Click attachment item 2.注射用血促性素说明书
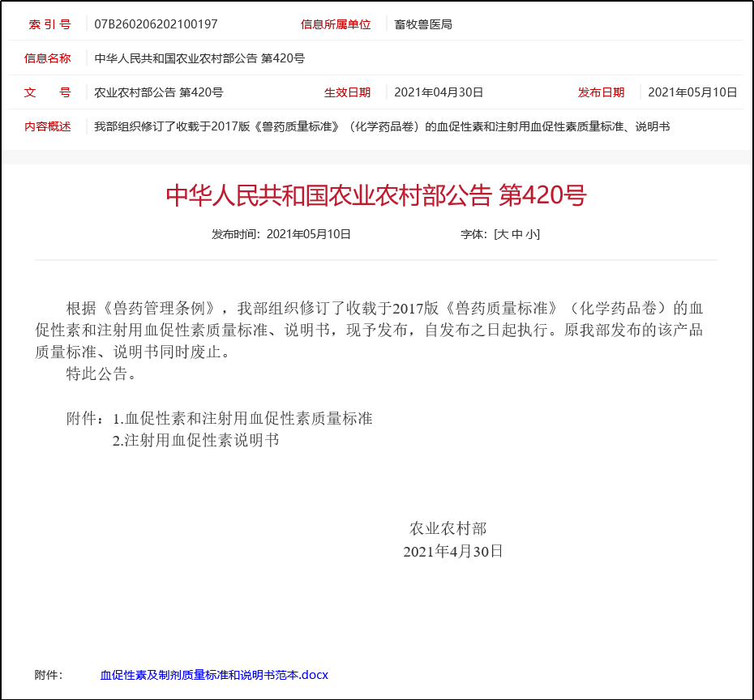 pos(195,440)
